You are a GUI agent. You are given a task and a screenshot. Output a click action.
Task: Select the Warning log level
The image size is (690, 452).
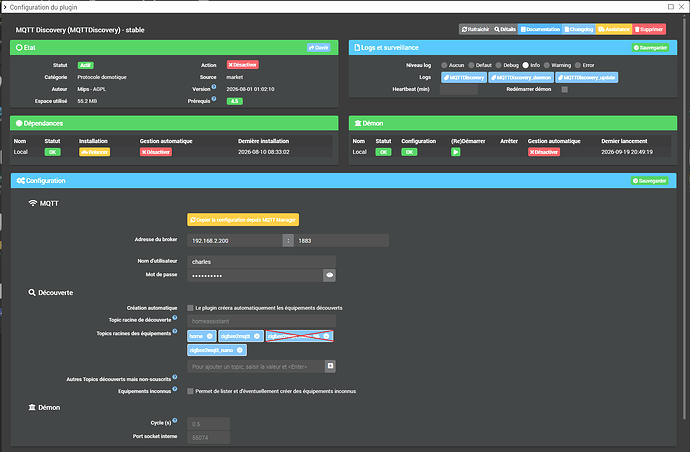[547, 65]
